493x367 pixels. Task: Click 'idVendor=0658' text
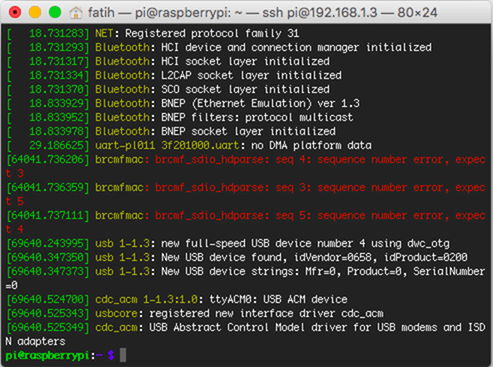point(333,257)
